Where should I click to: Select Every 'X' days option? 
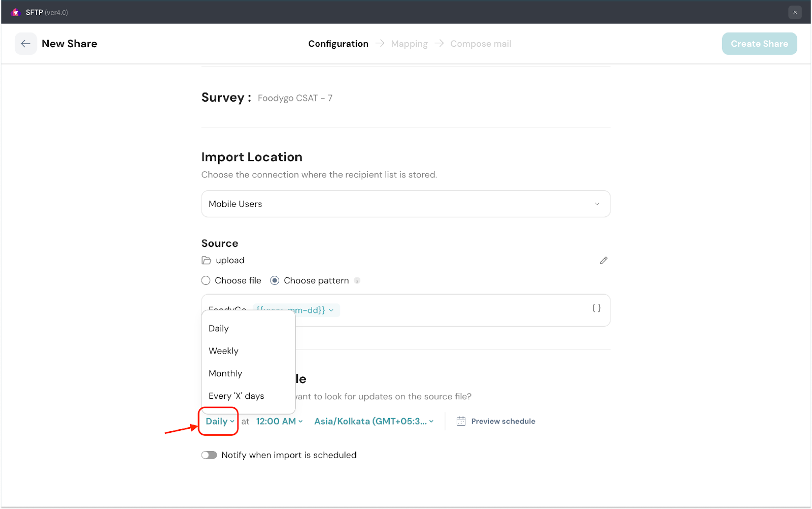[x=236, y=396]
